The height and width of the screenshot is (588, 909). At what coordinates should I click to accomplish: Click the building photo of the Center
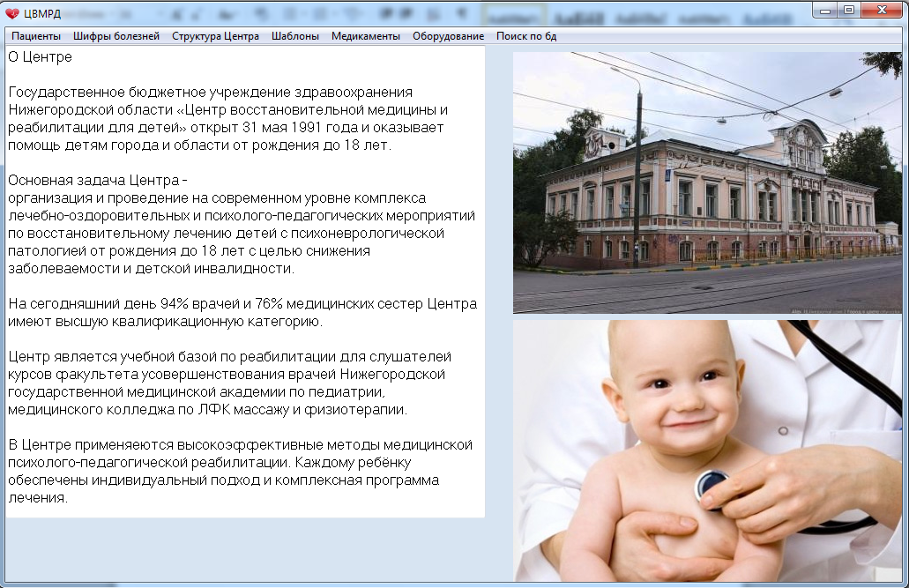[x=707, y=182]
